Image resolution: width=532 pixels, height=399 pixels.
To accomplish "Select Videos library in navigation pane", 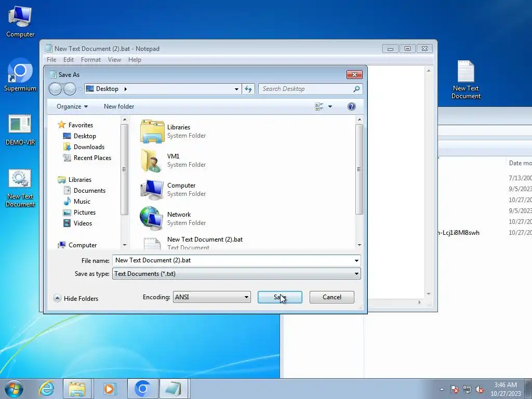I will (78, 223).
